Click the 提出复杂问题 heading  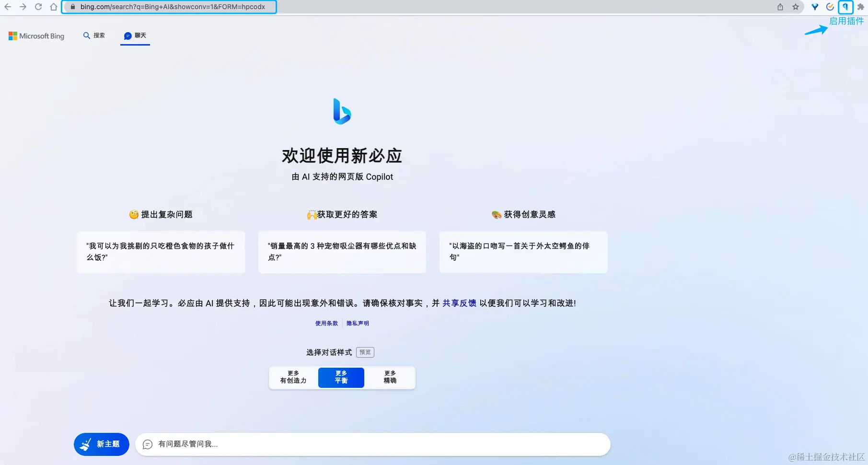[167, 214]
